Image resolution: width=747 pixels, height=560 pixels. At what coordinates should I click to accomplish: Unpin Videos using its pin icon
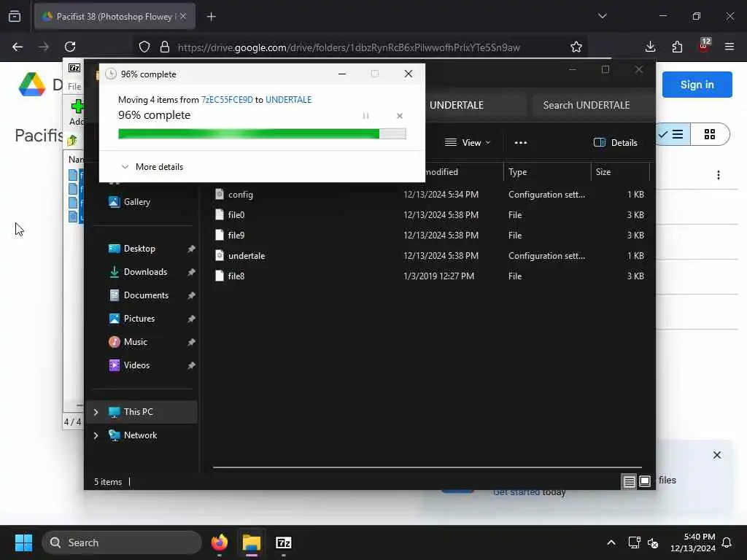click(191, 365)
